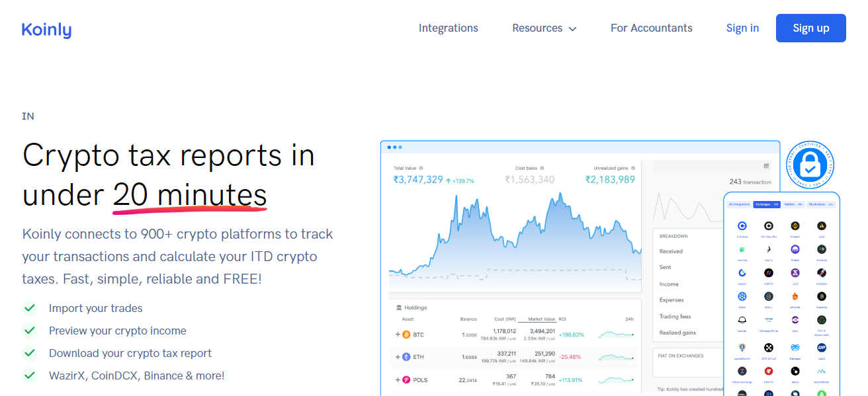Click the info icon beside Total Value
The height and width of the screenshot is (396, 868).
click(421, 168)
